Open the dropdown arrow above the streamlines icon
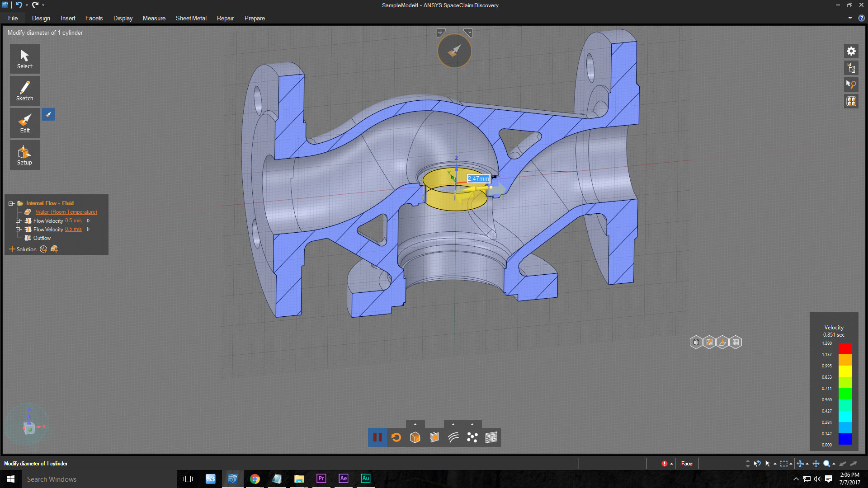This screenshot has width=868, height=488. pyautogui.click(x=453, y=424)
